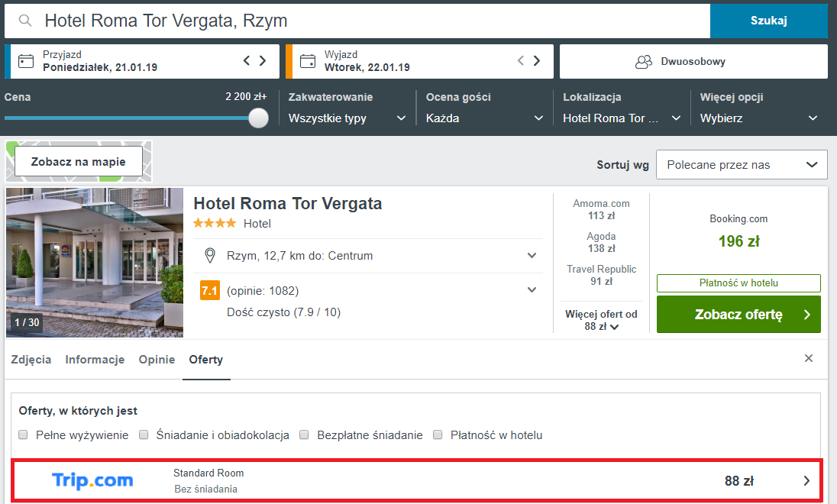Go to previous departure date arrow
The image size is (837, 504).
(521, 60)
